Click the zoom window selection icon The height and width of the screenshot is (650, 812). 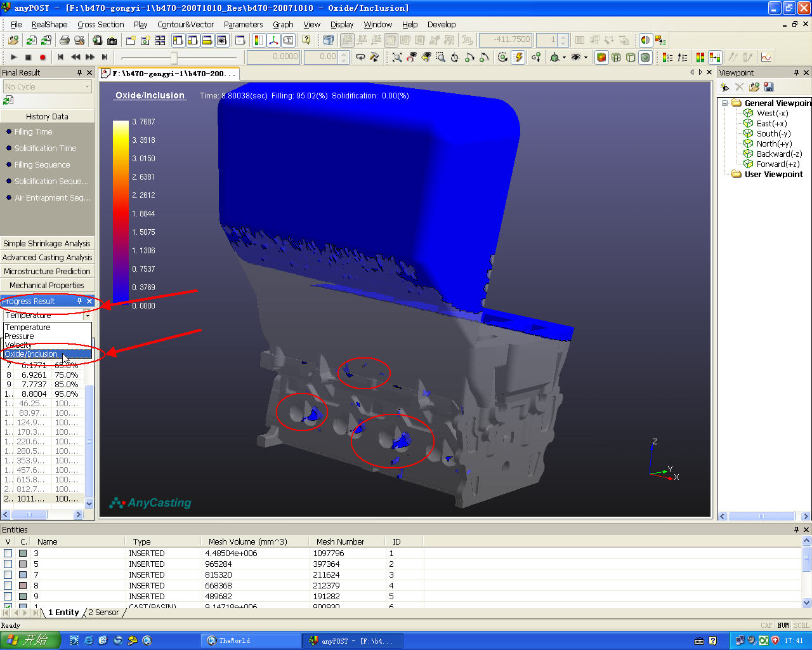tap(440, 57)
